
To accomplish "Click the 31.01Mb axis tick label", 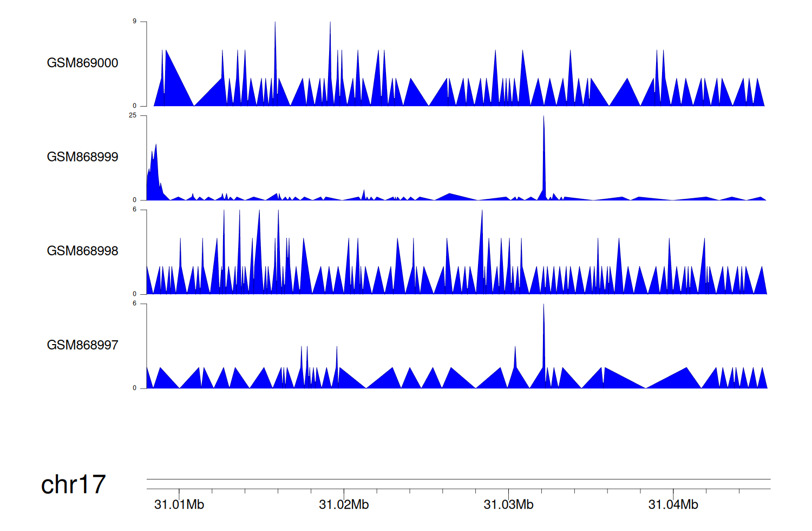I will [179, 505].
